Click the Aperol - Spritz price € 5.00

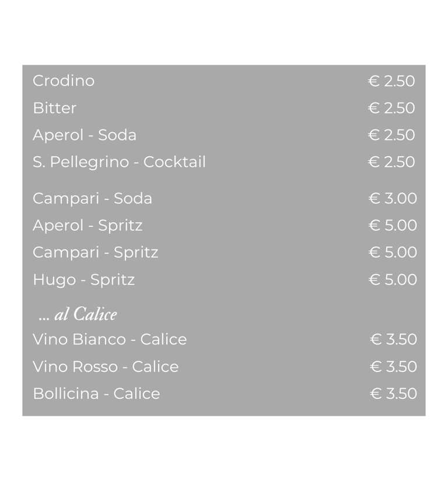point(393,226)
